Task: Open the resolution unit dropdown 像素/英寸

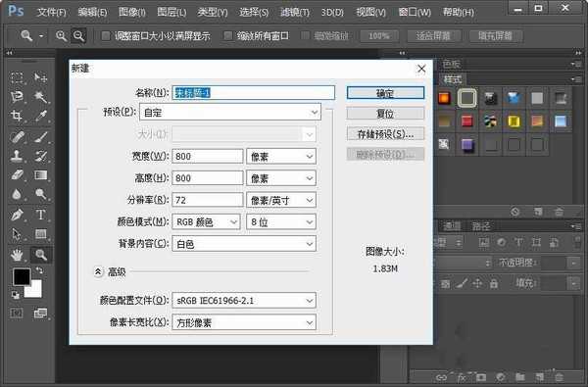Action: [281, 200]
